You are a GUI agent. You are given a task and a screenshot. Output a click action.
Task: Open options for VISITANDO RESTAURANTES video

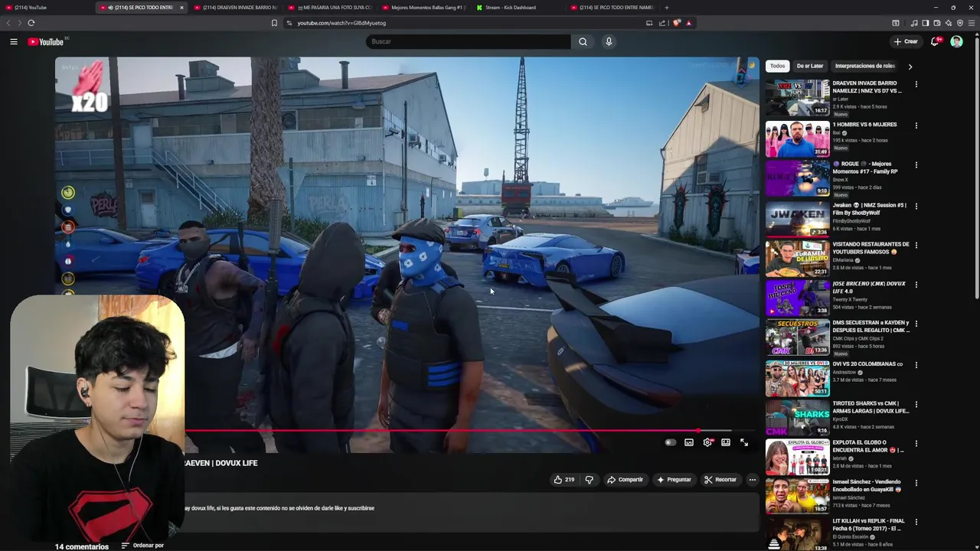click(916, 245)
